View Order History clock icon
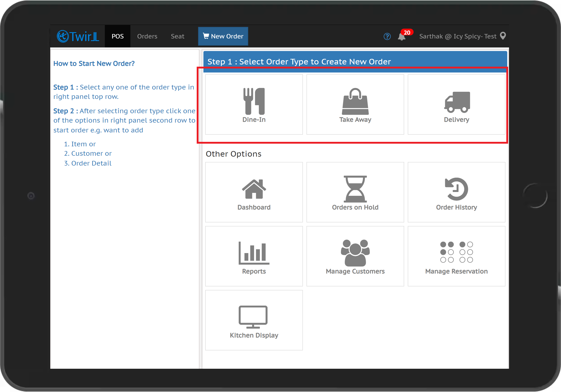Image resolution: width=561 pixels, height=392 pixels. pos(456,189)
